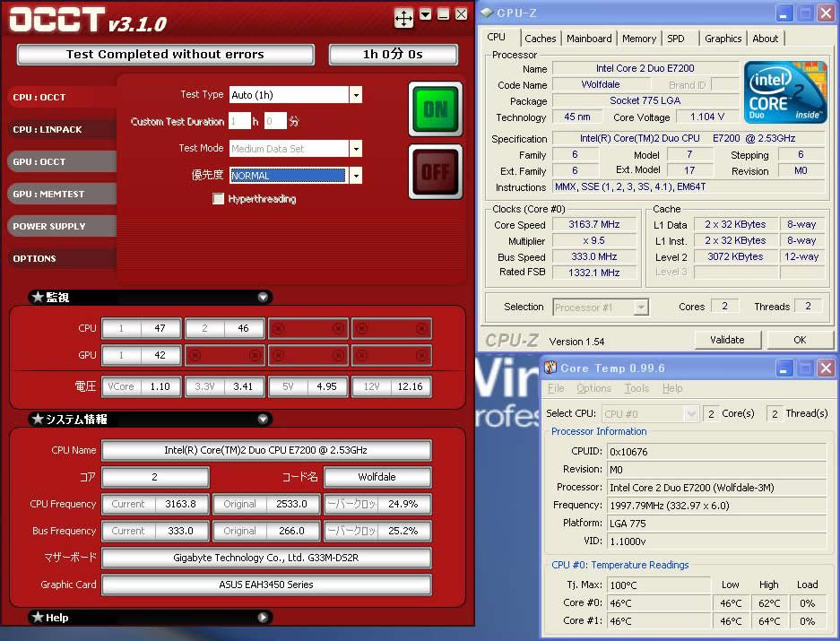Click the star icon beside Help
The image size is (840, 641).
pyautogui.click(x=38, y=617)
